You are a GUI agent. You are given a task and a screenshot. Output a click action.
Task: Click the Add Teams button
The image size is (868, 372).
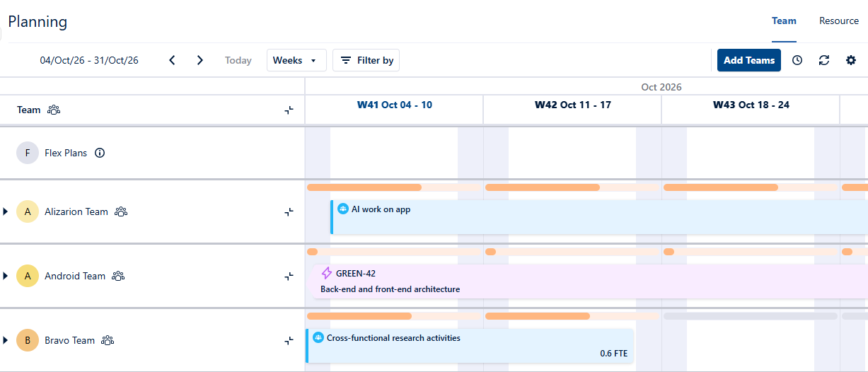coord(749,60)
